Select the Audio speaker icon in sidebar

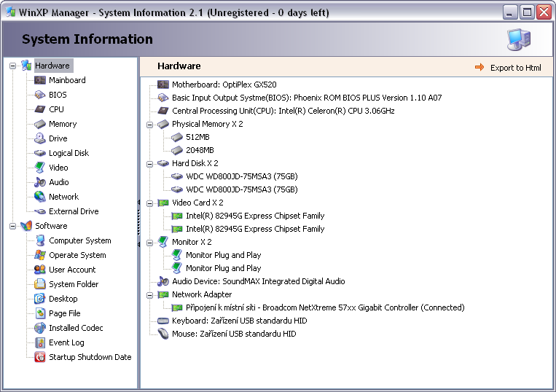click(39, 182)
